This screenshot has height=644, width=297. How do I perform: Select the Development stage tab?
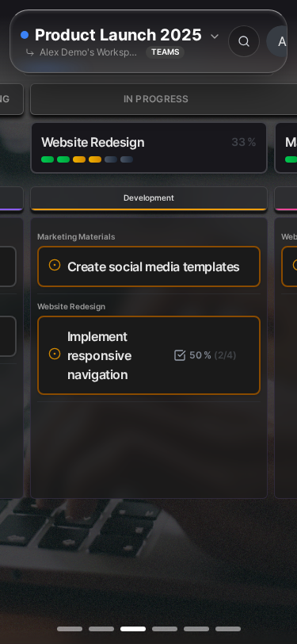(x=149, y=198)
